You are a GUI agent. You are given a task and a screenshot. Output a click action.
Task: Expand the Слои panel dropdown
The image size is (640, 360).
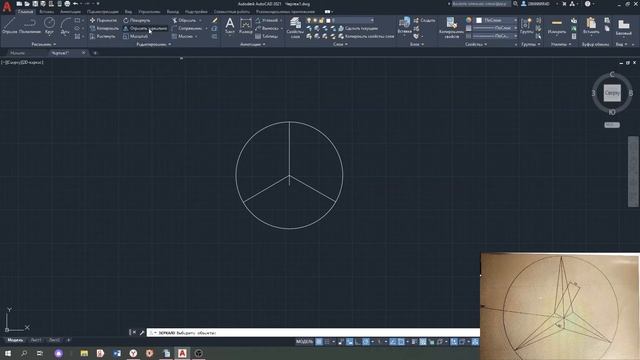[x=340, y=44]
